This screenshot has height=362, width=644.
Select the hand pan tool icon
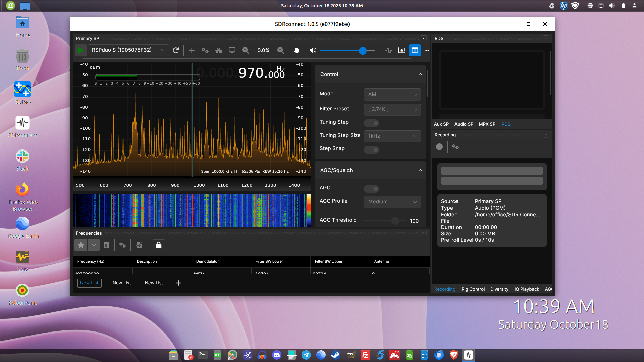[297, 50]
